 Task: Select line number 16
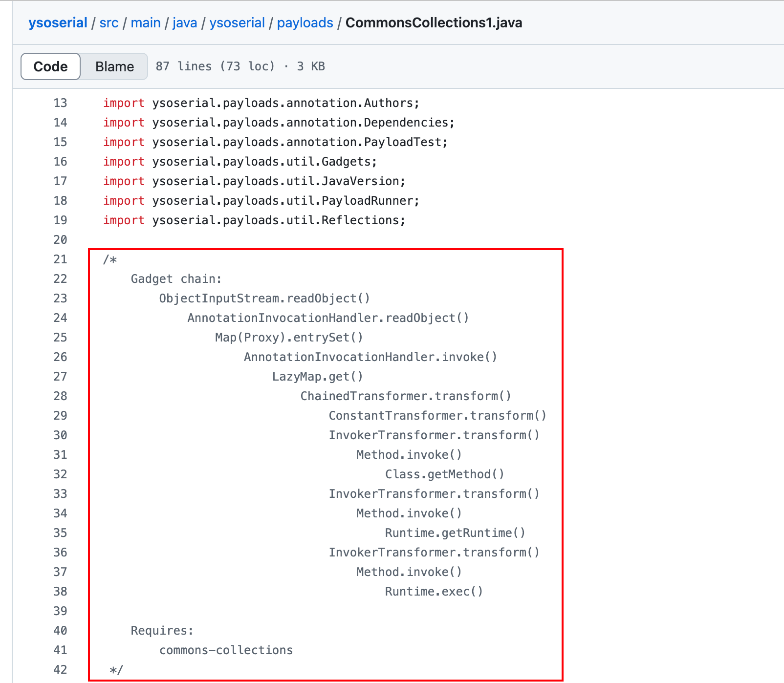(60, 162)
